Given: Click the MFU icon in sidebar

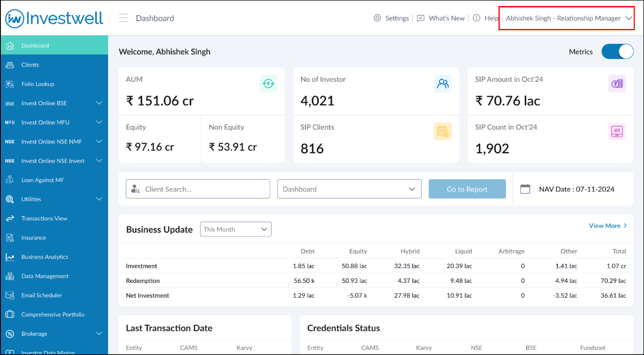Looking at the screenshot, I should pos(10,122).
